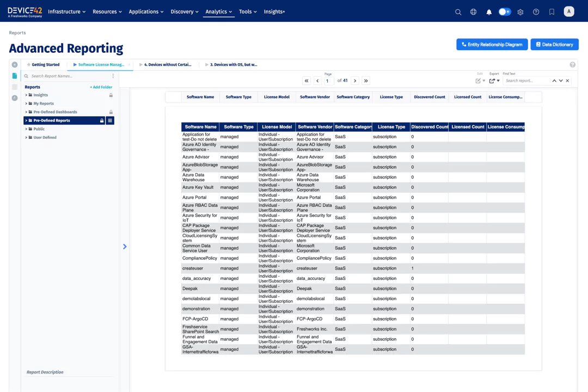The image size is (588, 392).
Task: Open the Export report icon
Action: click(492, 81)
